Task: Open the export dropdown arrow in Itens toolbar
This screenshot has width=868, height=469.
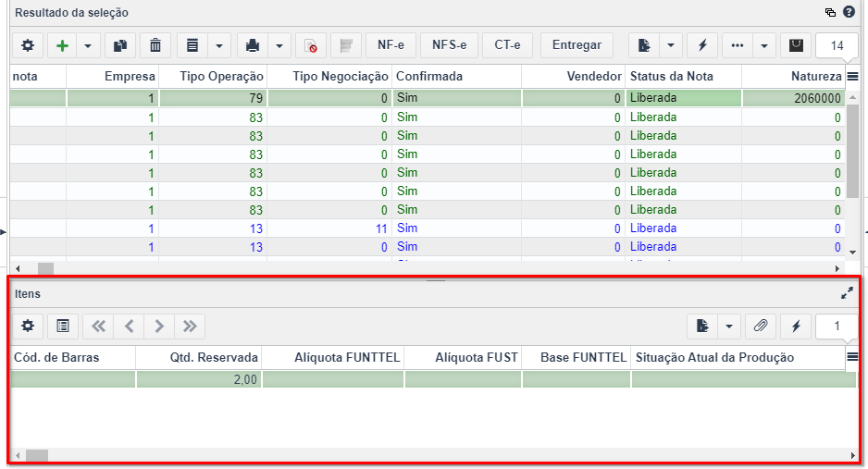Action: point(729,327)
